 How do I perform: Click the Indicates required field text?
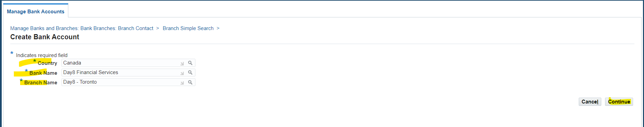point(42,55)
